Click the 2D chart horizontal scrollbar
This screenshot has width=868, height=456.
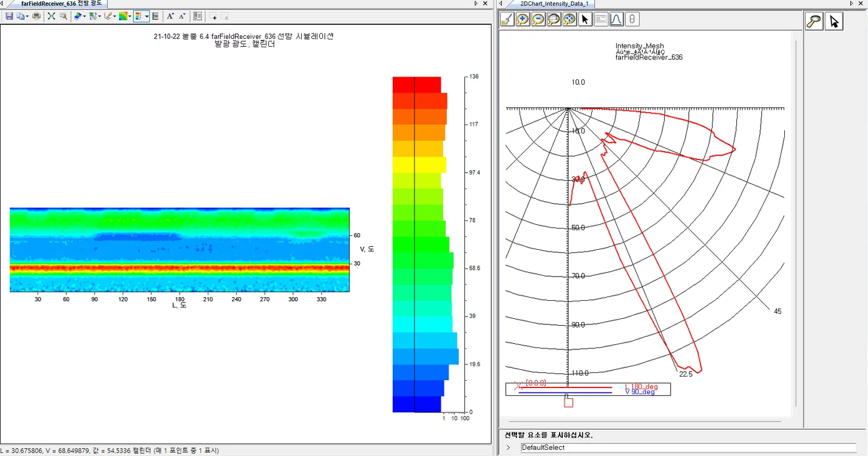[645, 420]
